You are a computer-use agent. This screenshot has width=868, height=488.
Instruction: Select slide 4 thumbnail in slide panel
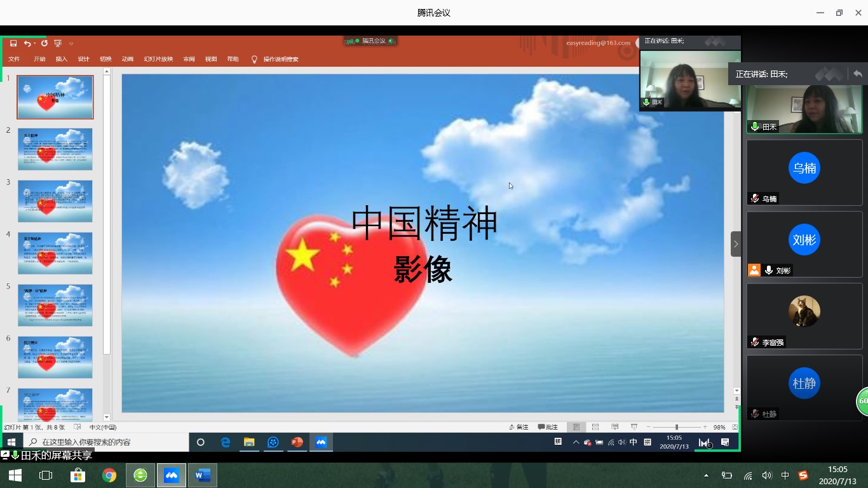[55, 253]
